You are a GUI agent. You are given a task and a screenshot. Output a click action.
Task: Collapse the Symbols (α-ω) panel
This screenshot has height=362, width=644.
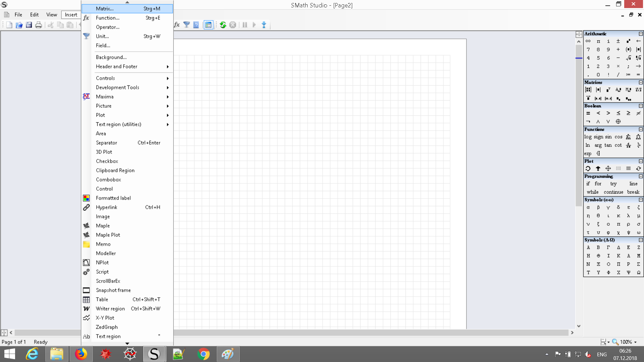[x=641, y=200]
